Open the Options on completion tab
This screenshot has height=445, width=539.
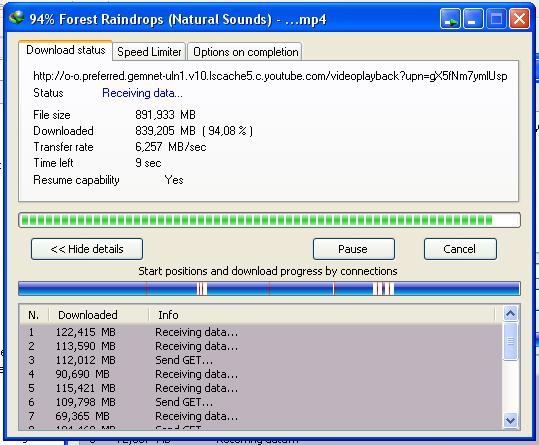245,52
